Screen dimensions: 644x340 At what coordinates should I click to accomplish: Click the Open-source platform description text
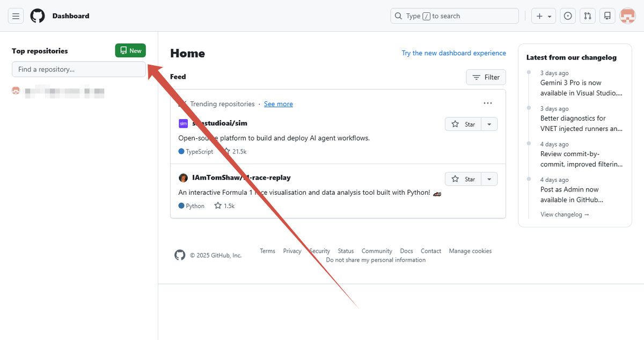pos(274,138)
